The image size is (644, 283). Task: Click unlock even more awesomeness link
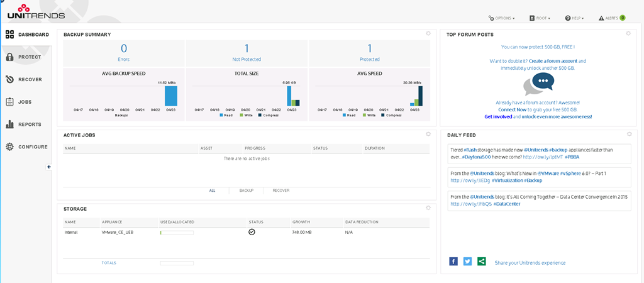tap(557, 116)
